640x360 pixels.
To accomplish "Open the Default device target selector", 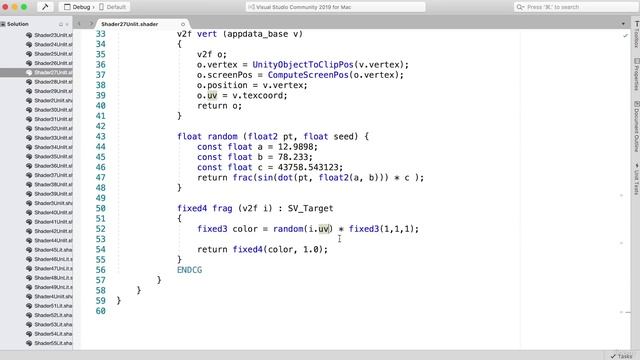I will pos(113,7).
